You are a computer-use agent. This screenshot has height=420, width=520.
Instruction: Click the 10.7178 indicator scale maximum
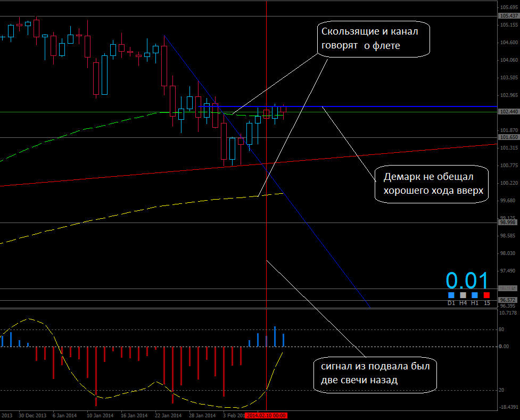(x=508, y=313)
